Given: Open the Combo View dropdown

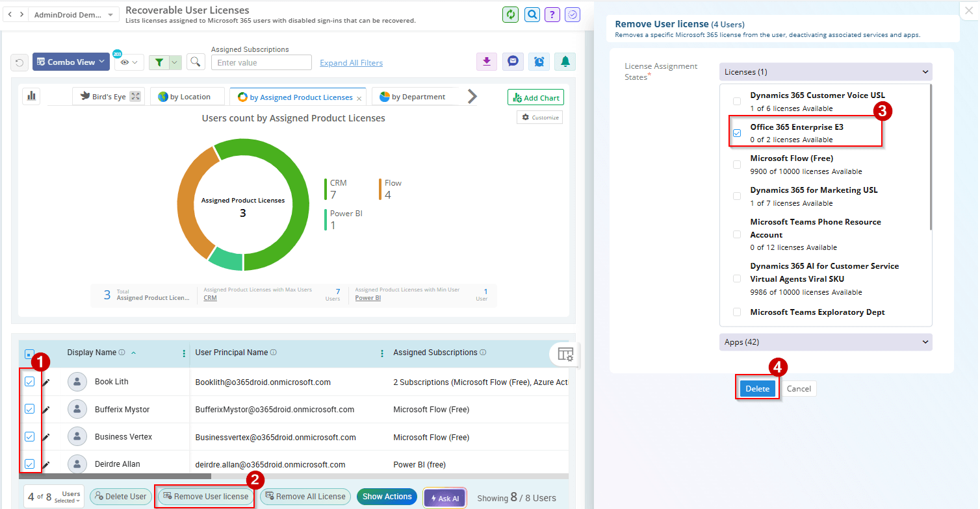Looking at the screenshot, I should point(71,62).
